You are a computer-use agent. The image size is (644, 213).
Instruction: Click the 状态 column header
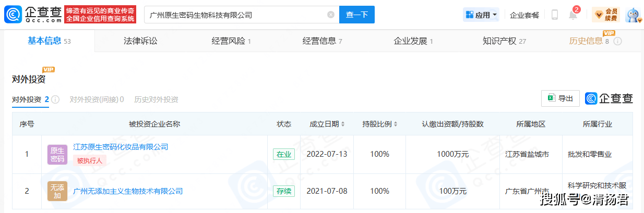(284, 124)
